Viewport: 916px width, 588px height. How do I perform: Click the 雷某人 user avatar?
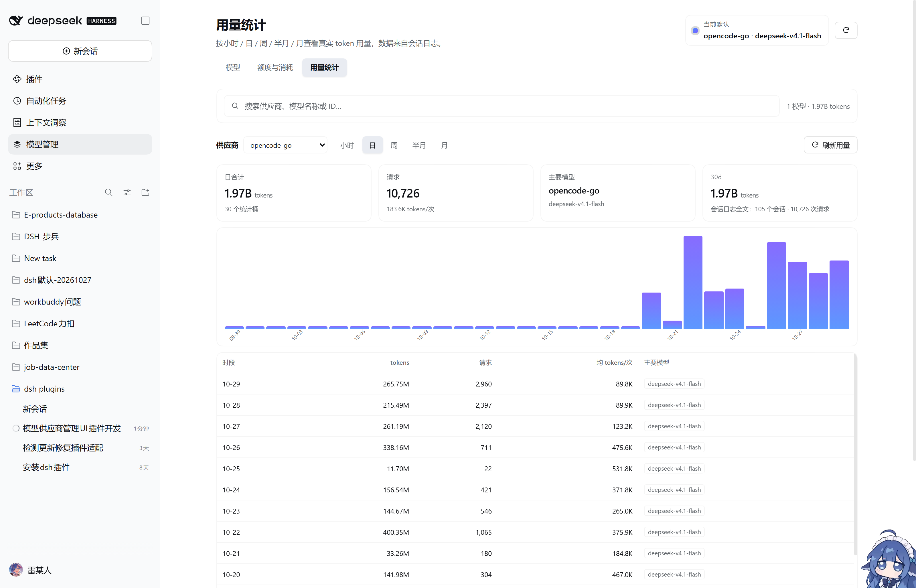point(16,570)
